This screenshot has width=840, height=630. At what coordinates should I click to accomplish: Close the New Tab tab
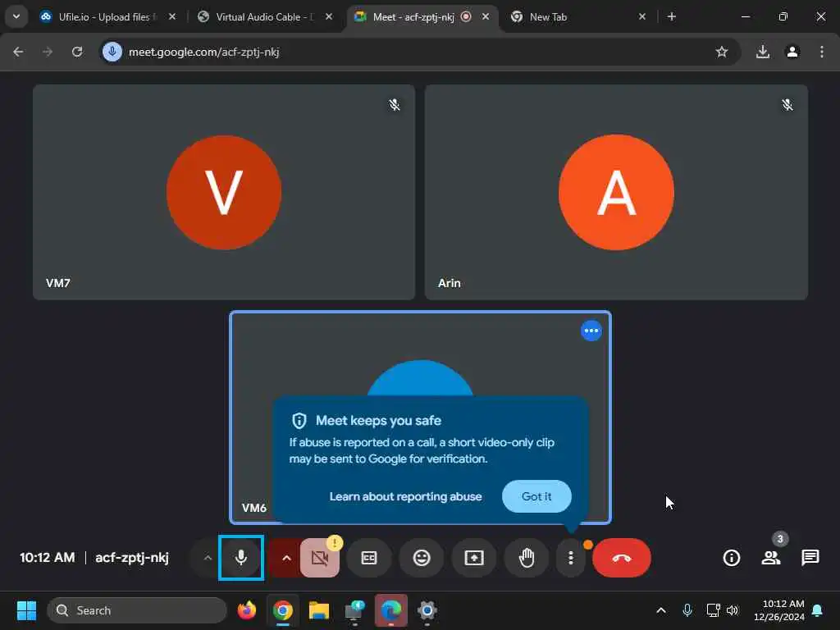[642, 17]
